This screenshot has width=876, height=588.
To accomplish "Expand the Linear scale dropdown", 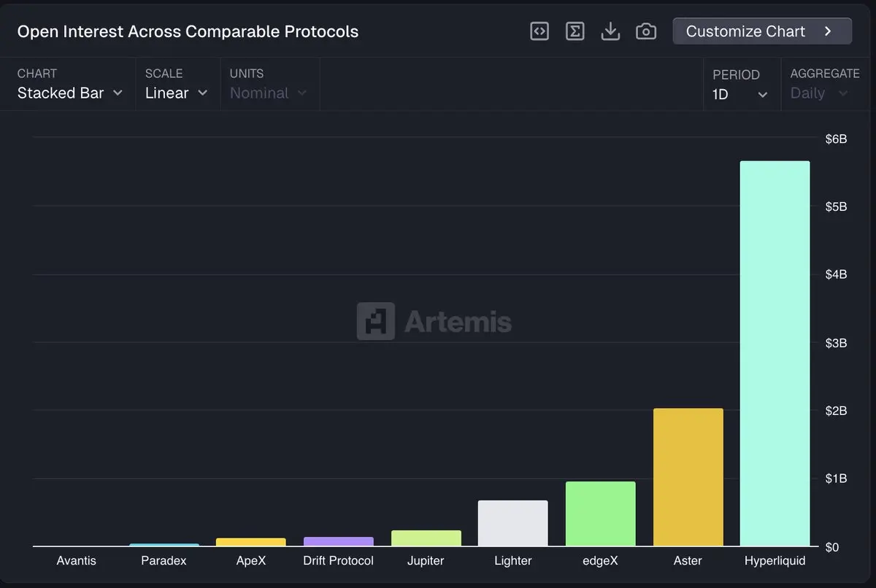I will coord(176,93).
